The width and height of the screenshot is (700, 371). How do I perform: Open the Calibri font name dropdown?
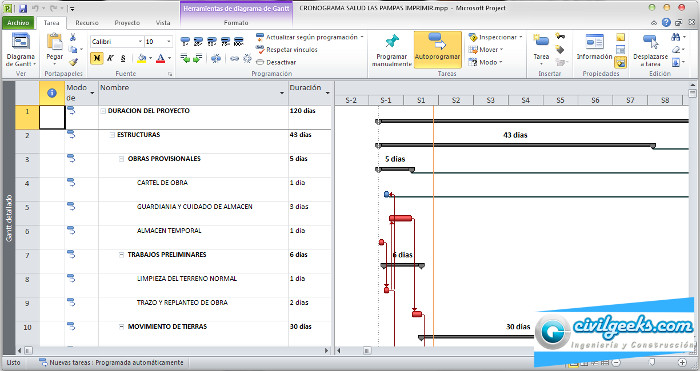click(140, 42)
